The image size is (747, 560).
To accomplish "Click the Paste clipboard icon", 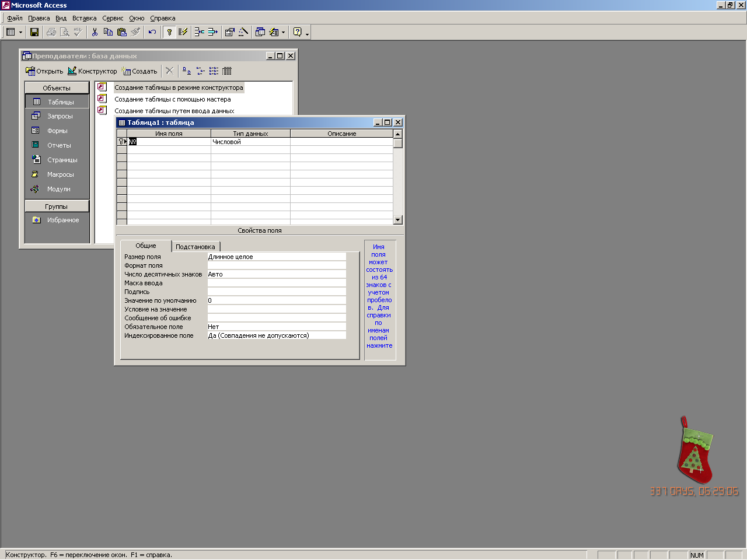I will [x=121, y=32].
